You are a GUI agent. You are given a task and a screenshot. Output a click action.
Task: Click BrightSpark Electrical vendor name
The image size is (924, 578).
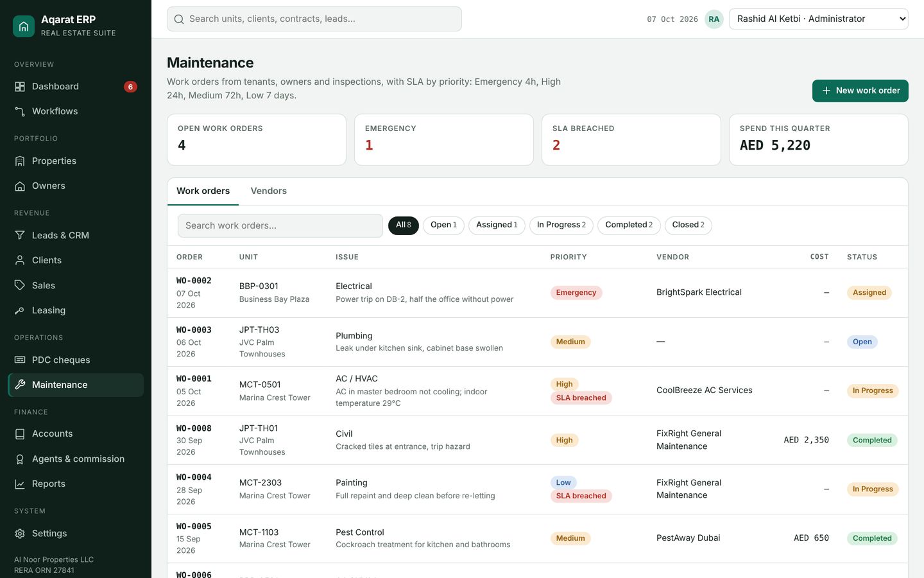pyautogui.click(x=699, y=292)
